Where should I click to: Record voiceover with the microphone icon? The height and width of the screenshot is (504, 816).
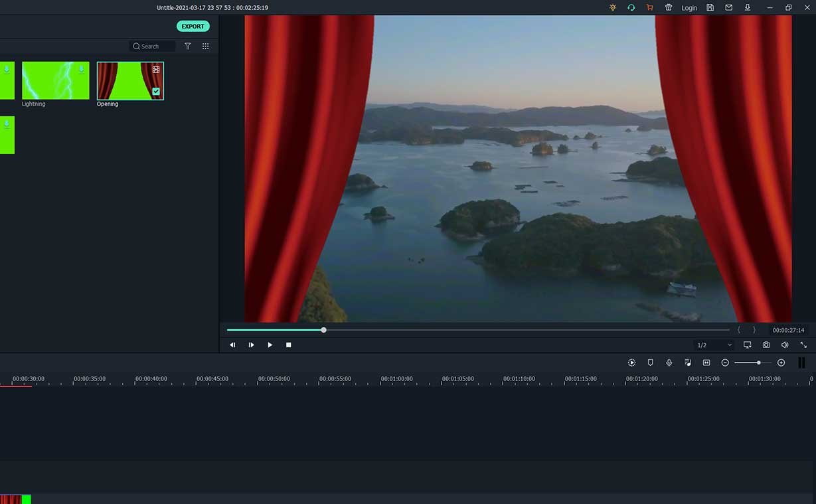pyautogui.click(x=669, y=363)
